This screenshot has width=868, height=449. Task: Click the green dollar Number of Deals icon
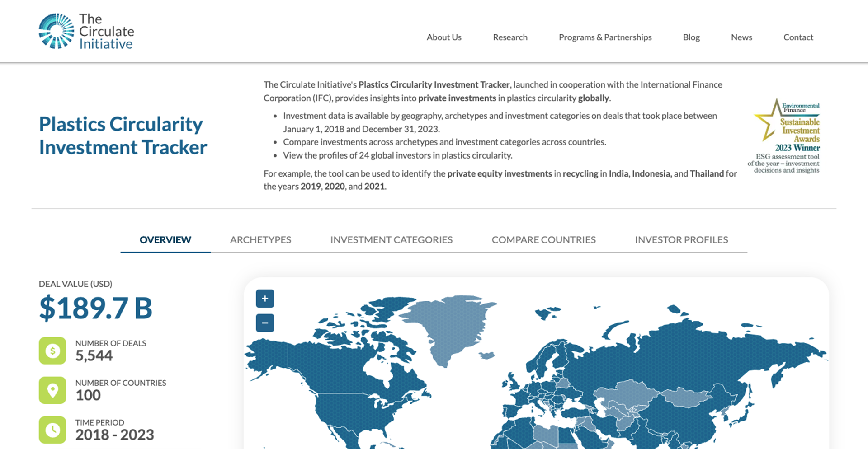pyautogui.click(x=52, y=351)
